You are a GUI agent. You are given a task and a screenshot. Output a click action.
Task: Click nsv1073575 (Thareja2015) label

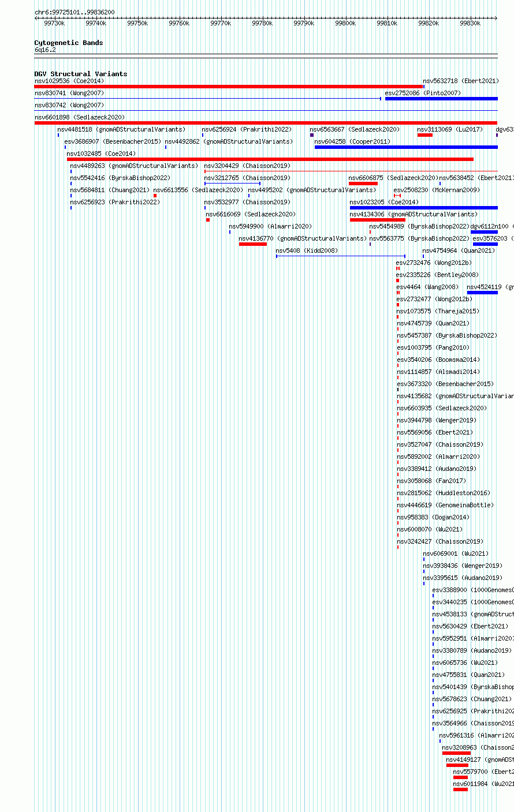(438, 311)
